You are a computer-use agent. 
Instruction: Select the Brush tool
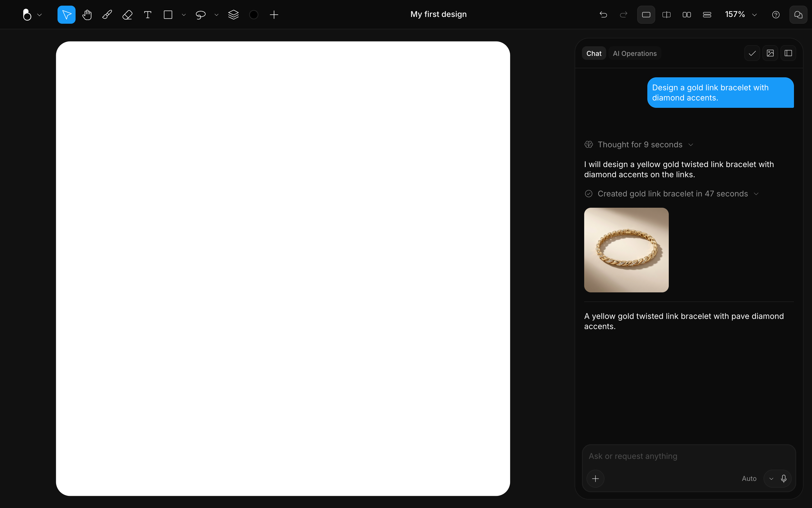click(107, 15)
